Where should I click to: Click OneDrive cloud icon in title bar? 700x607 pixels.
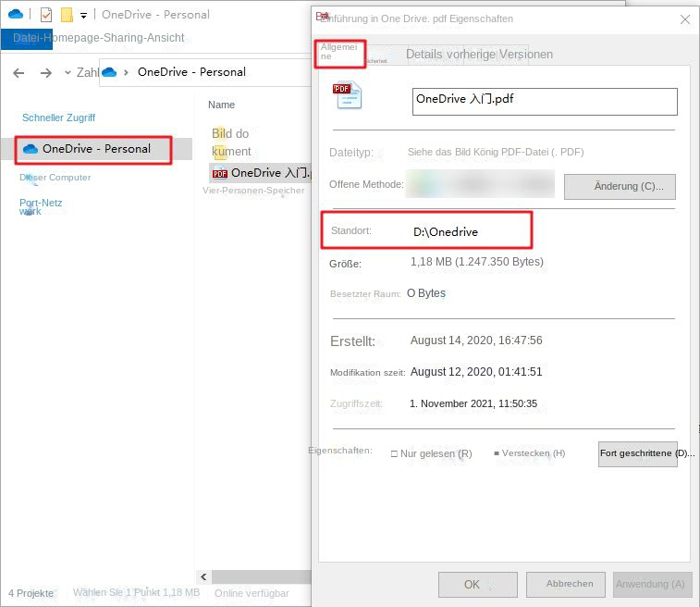point(16,14)
